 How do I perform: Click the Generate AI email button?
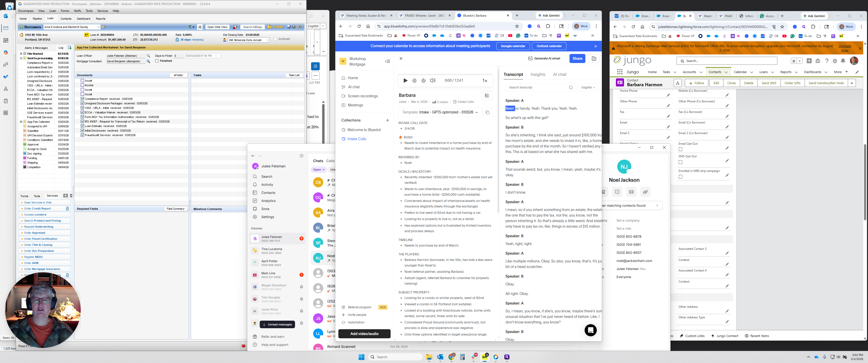tap(544, 58)
